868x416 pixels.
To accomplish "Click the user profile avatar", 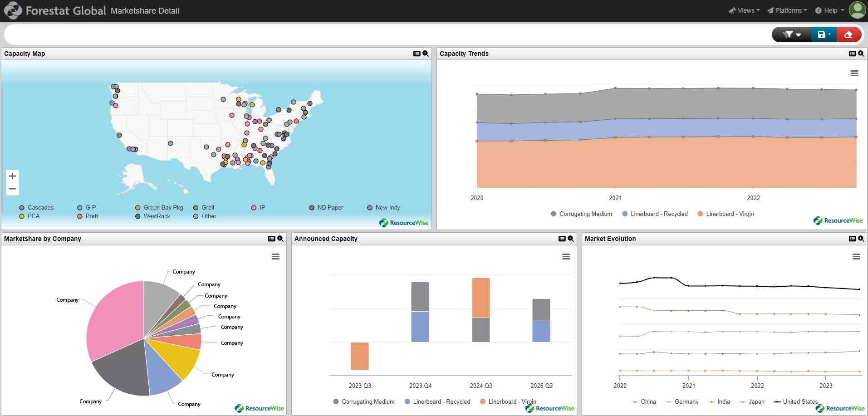I will click(x=857, y=10).
